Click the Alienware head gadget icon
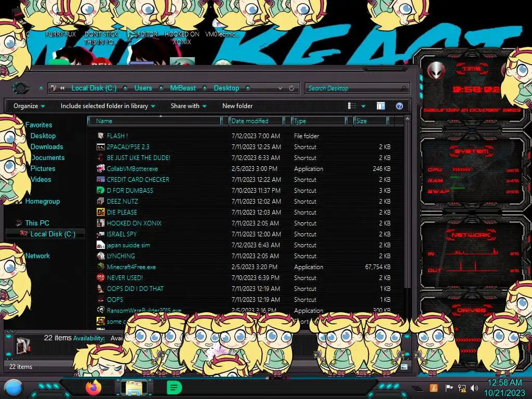Screen dimensions: 532x399 pos(436,71)
